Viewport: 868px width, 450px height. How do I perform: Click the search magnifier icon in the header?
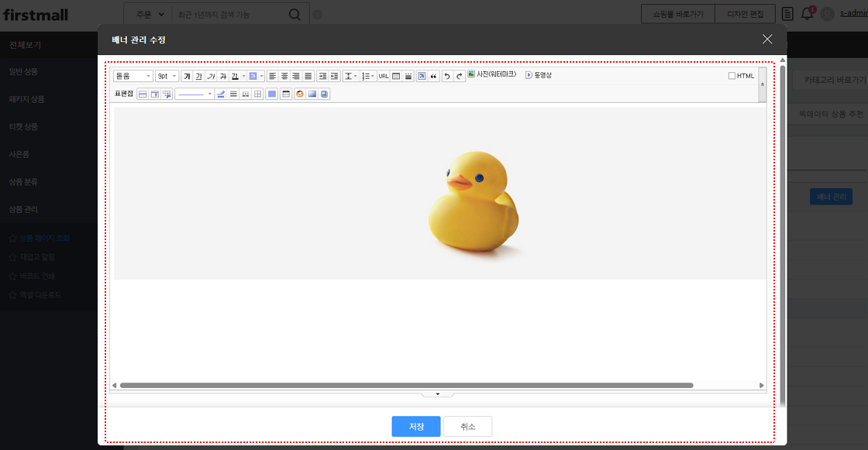294,15
